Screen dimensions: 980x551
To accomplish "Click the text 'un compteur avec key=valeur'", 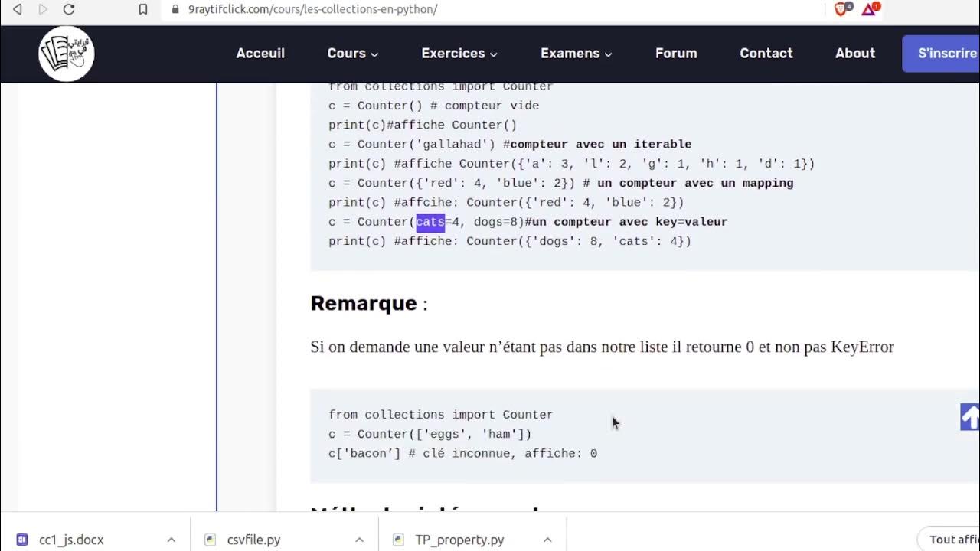I will click(629, 222).
